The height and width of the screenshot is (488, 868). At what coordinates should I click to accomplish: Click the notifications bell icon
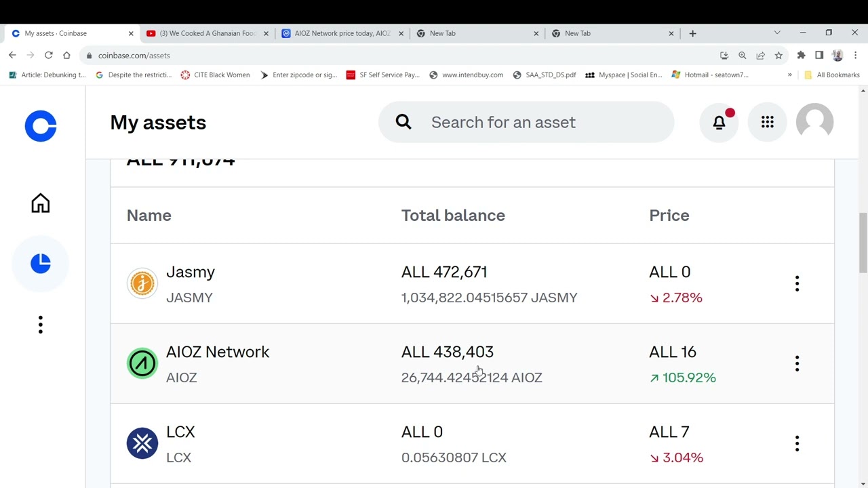pyautogui.click(x=719, y=123)
